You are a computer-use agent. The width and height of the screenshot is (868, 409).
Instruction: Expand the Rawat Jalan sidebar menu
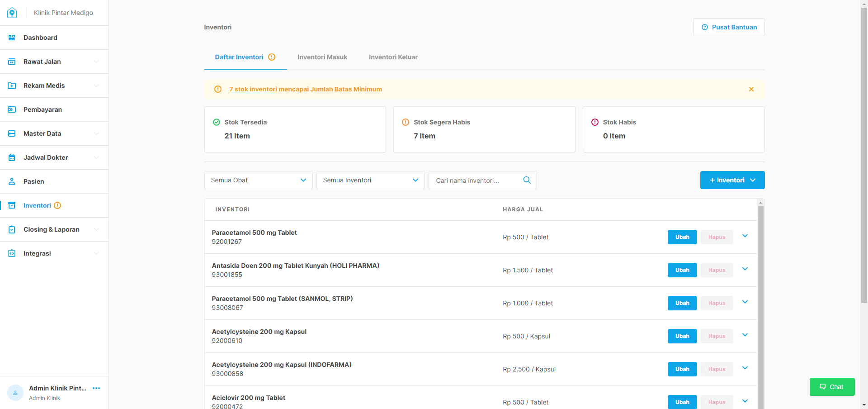click(96, 62)
